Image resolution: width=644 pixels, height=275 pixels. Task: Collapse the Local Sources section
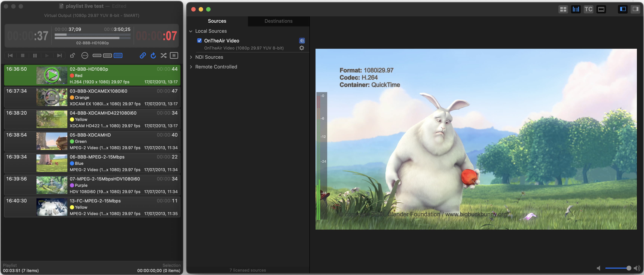tap(191, 31)
